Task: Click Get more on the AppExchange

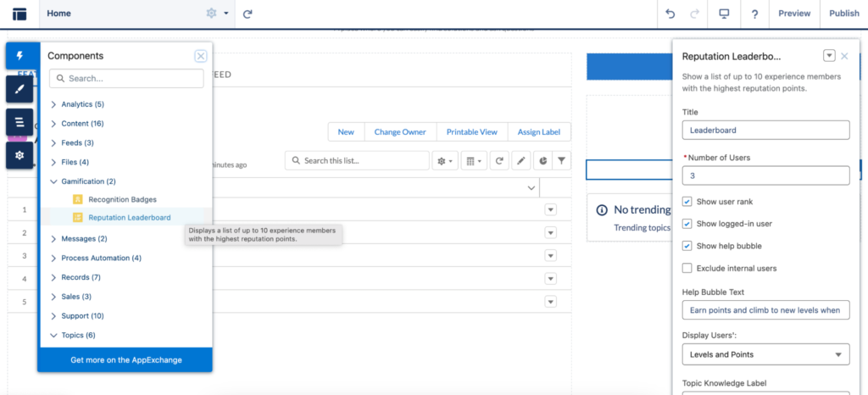Action: tap(126, 359)
